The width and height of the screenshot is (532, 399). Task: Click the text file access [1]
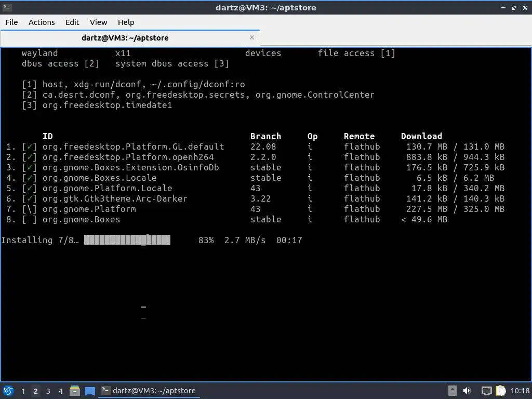[356, 54]
